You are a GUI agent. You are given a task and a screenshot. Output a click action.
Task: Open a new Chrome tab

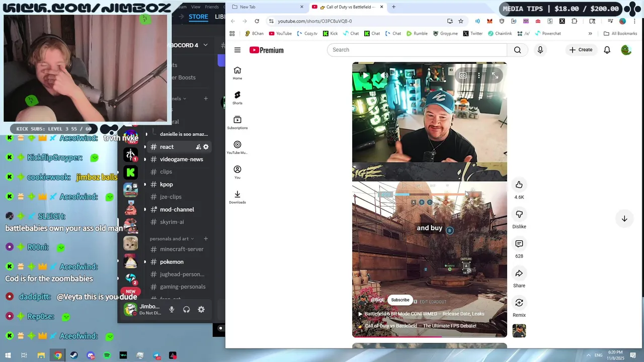click(x=393, y=7)
